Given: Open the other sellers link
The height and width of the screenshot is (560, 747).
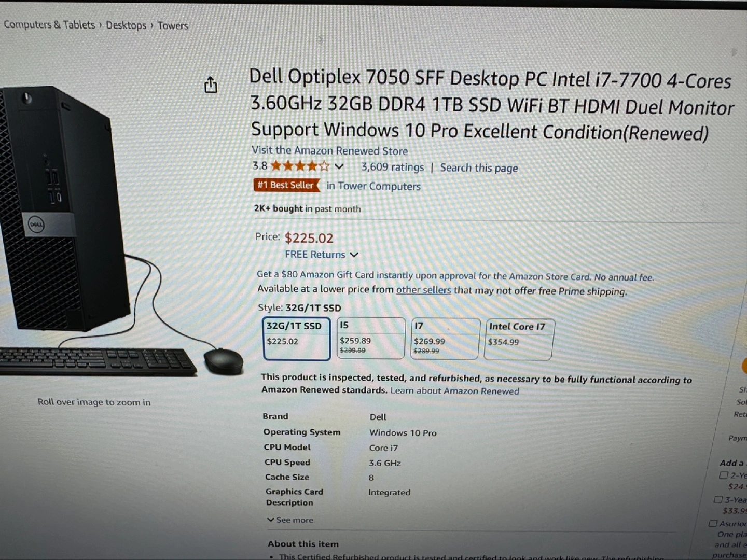Looking at the screenshot, I should coord(423,290).
